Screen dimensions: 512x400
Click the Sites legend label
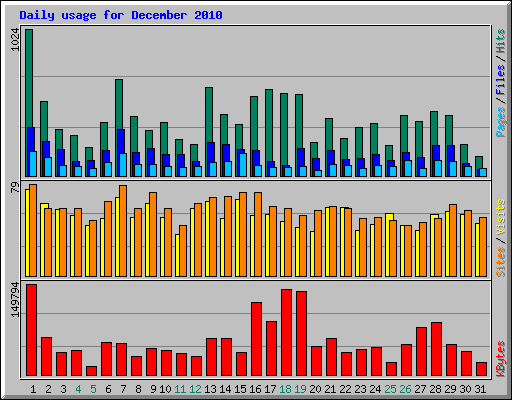501,262
